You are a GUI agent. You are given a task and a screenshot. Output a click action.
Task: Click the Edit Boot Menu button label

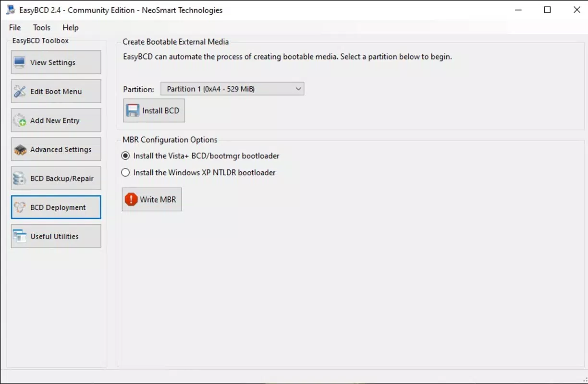(56, 91)
